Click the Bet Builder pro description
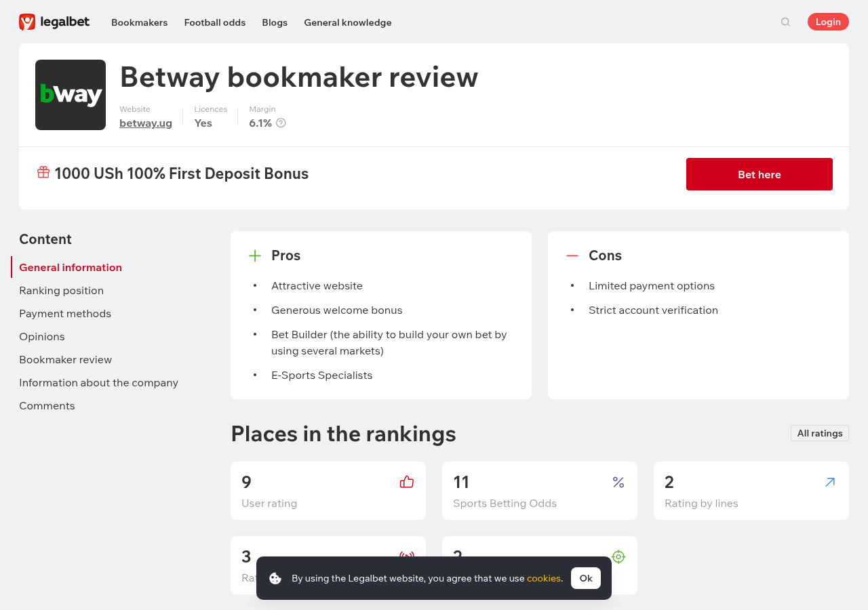 tap(389, 342)
